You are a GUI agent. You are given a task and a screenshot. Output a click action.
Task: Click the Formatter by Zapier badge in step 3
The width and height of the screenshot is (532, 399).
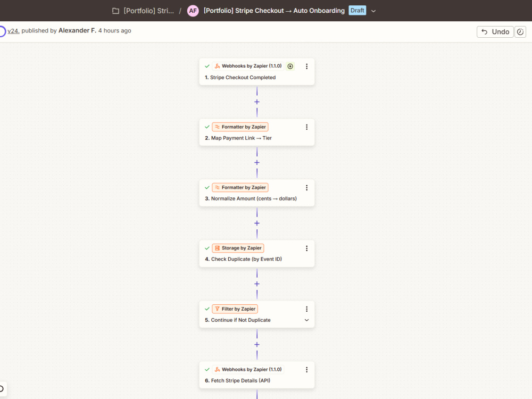[240, 188]
